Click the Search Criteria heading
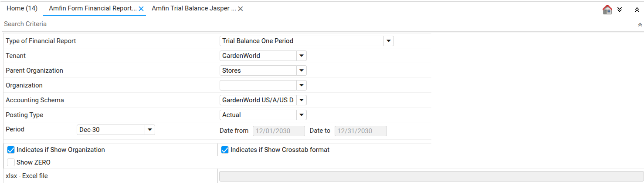This screenshot has width=644, height=185. pos(25,24)
